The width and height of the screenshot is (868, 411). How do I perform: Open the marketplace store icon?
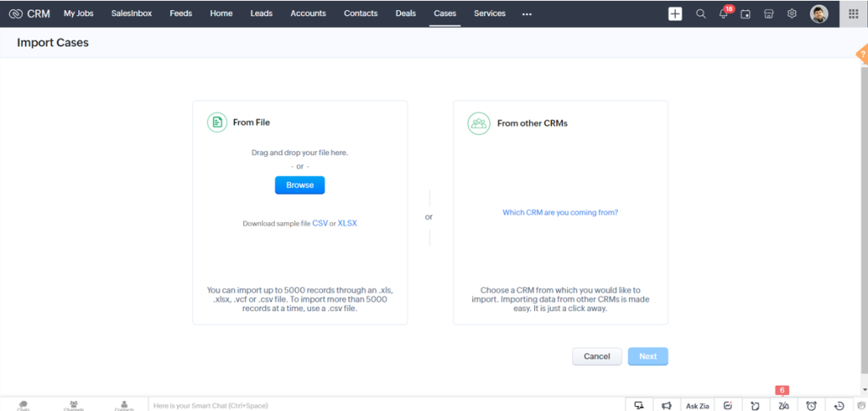coord(769,14)
